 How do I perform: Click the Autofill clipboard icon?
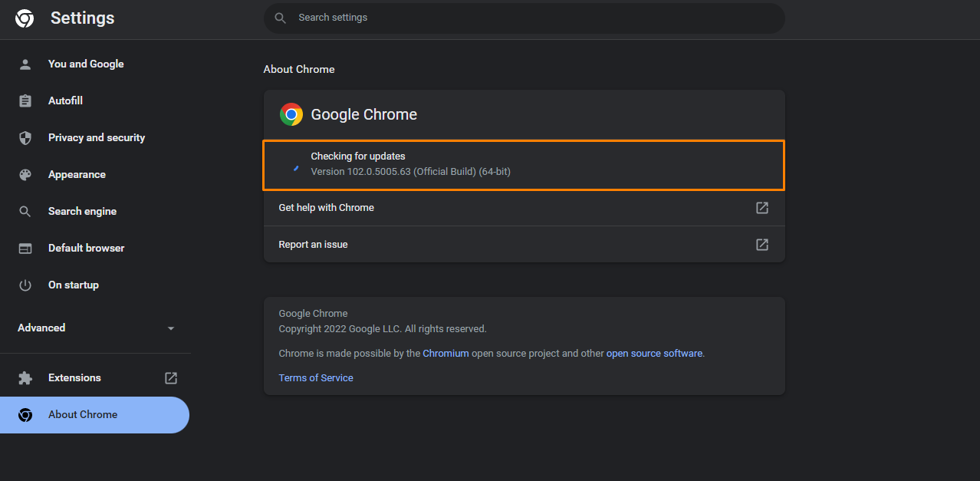tap(25, 101)
